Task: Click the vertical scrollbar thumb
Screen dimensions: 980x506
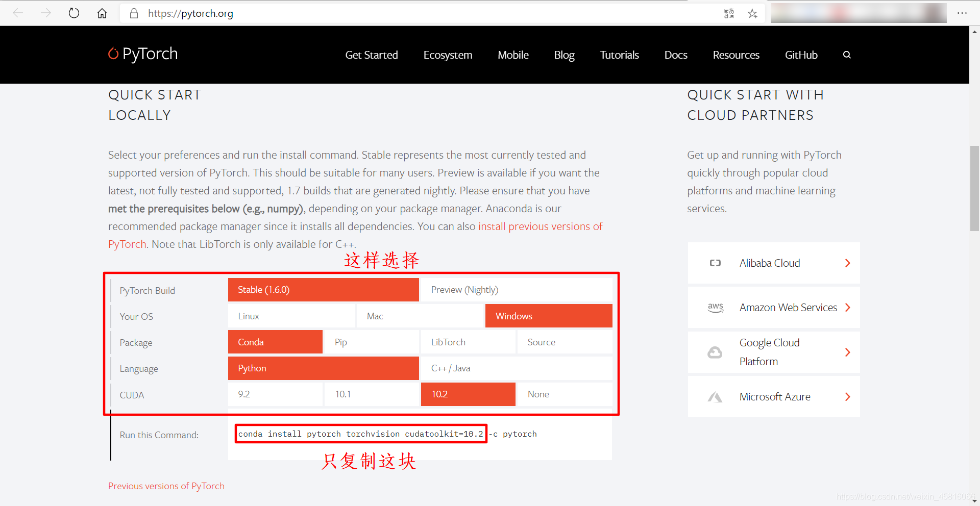Action: 974,189
